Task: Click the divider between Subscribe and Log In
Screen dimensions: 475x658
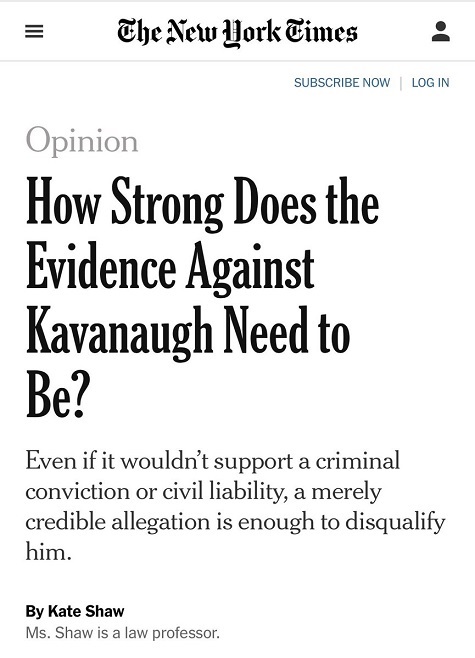Action: (401, 83)
